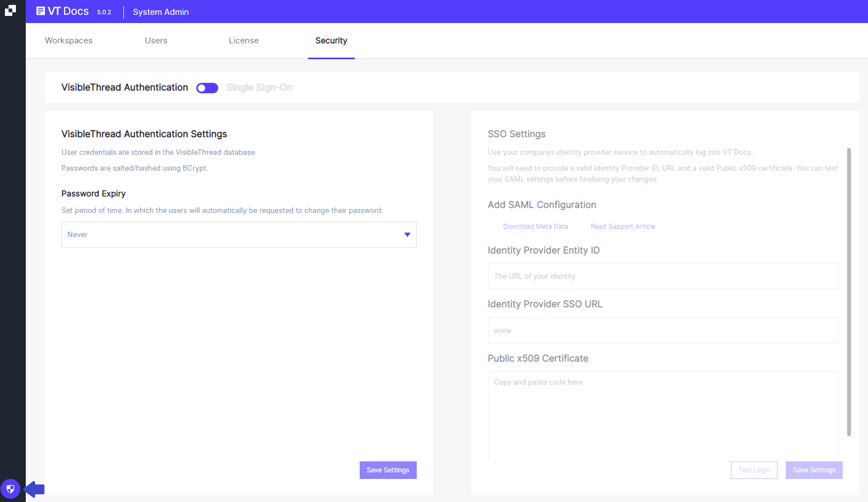Click the Add SAML Configuration heading
868x502 pixels.
click(x=542, y=205)
